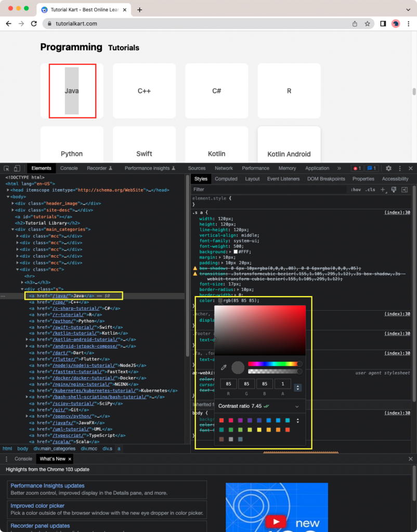Click the new style rule plus icon
Screen dimensions: 417x532
point(383,190)
